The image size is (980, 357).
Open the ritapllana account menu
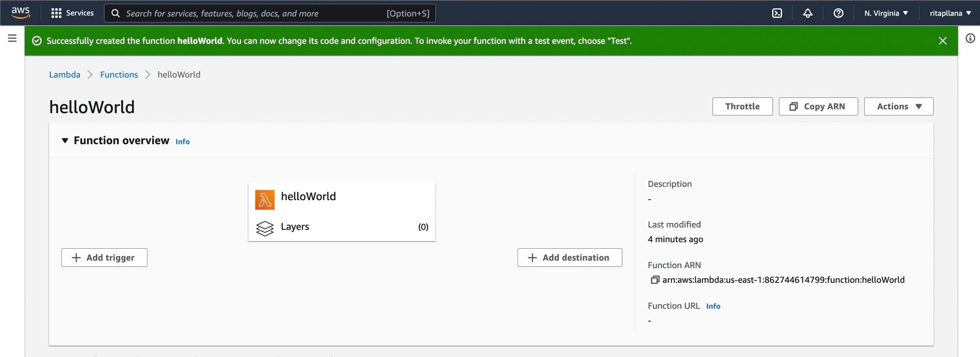pyautogui.click(x=950, y=13)
